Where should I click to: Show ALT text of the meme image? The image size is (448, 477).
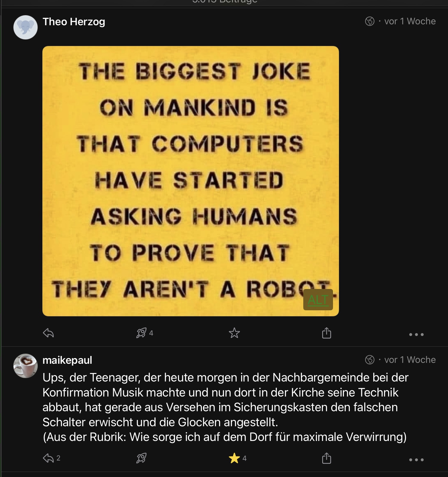click(x=318, y=299)
